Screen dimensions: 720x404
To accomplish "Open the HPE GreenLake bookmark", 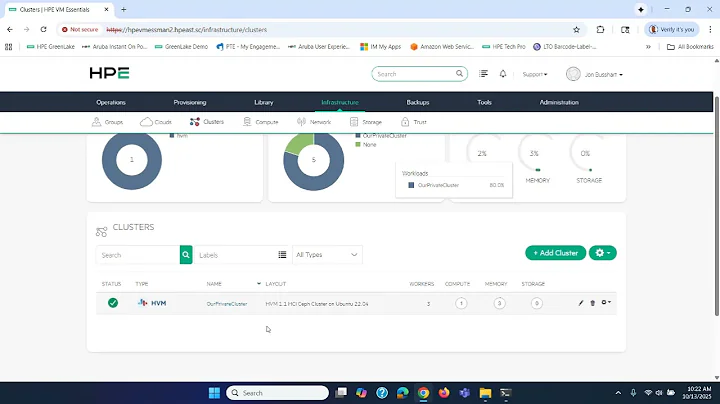I will (x=51, y=47).
